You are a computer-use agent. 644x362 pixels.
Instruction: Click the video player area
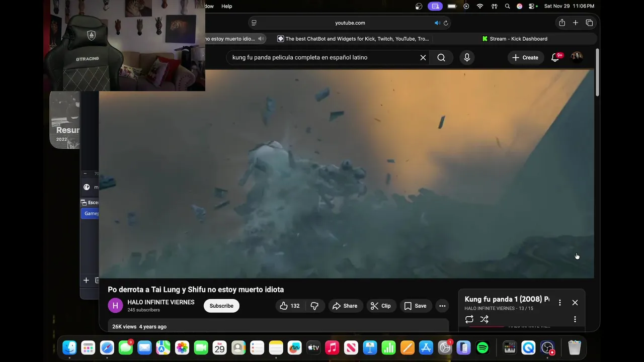[x=346, y=173]
